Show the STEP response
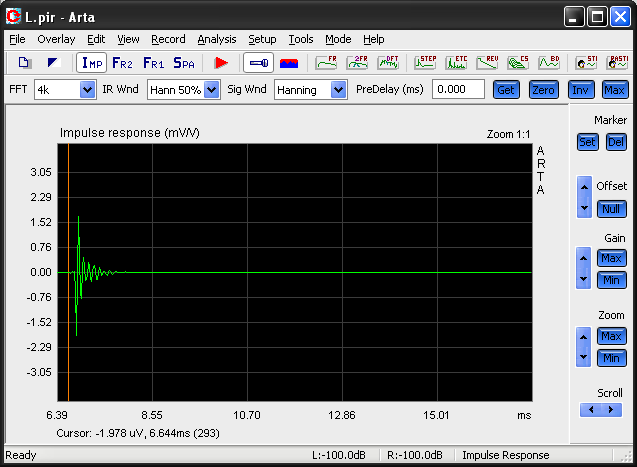The image size is (637, 467). [x=425, y=63]
